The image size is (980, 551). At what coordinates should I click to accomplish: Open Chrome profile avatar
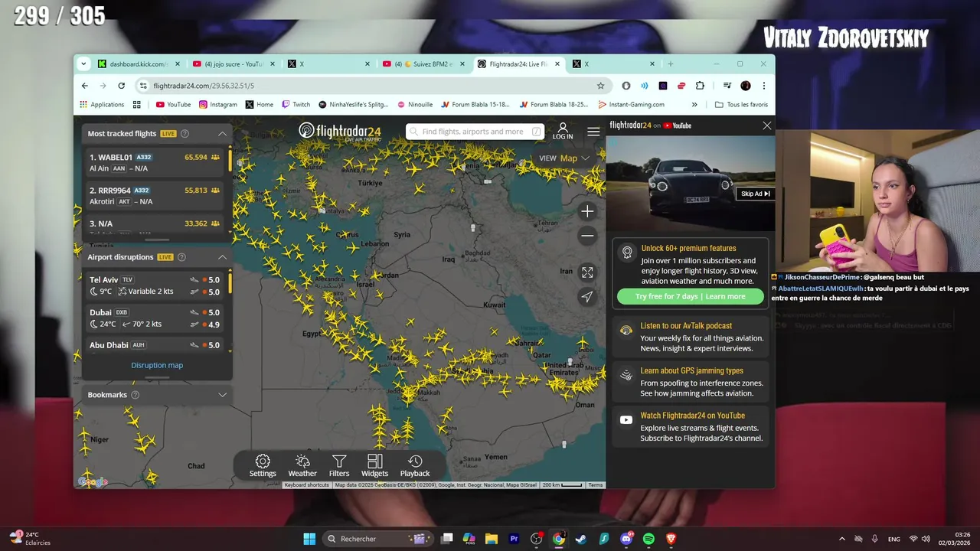click(x=746, y=86)
